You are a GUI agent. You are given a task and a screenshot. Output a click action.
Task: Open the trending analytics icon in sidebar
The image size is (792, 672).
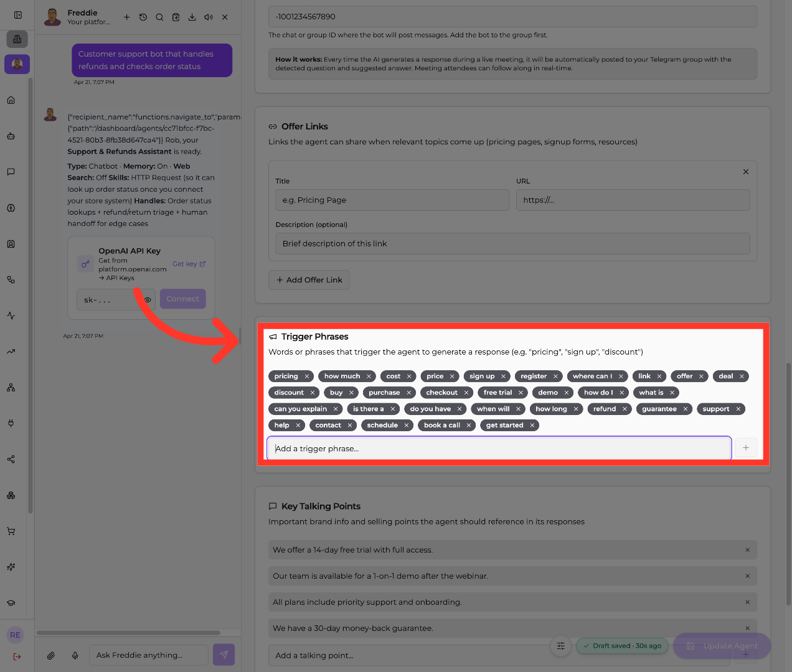click(11, 352)
